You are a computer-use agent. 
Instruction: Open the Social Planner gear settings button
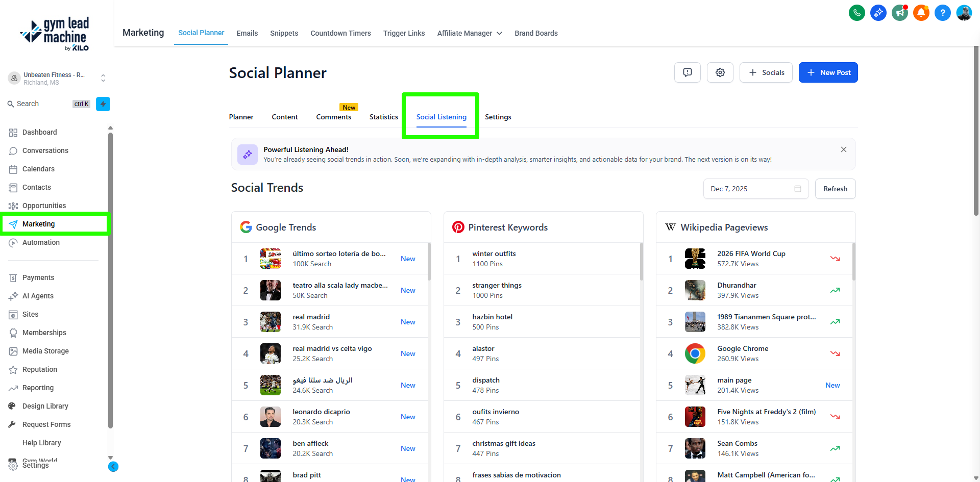(x=720, y=72)
